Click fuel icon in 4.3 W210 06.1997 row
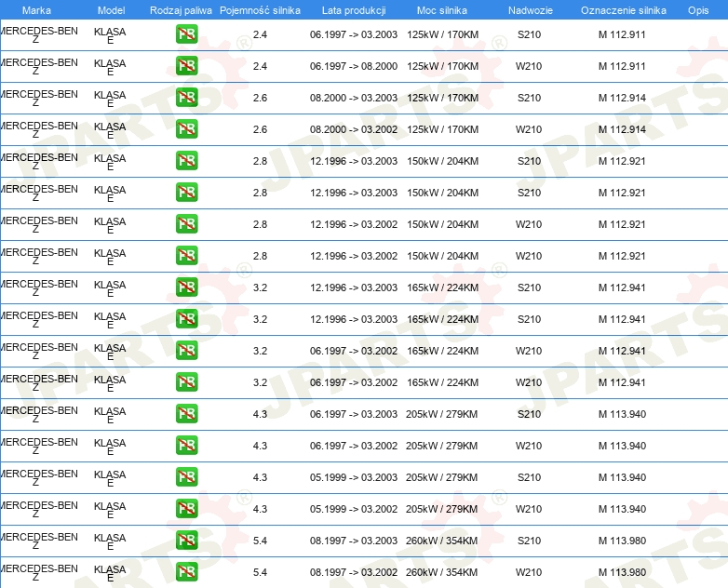Screen dimensions: 728x588 (186, 446)
